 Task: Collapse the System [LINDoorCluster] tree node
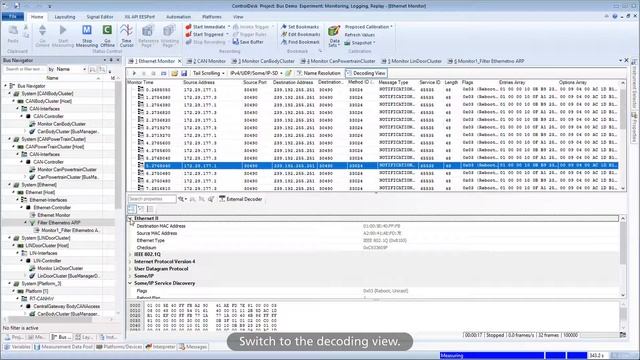click(9, 238)
